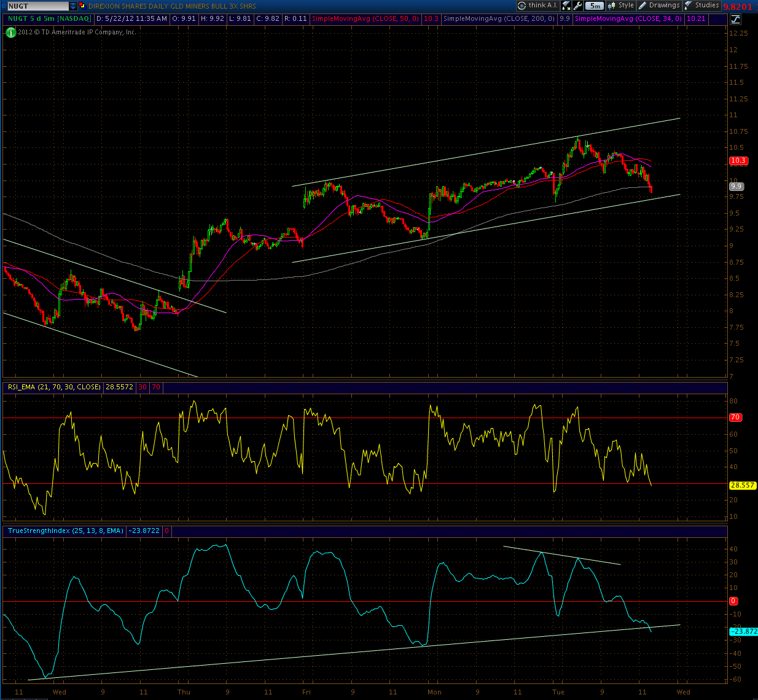Open the think A.I. tool

(x=537, y=6)
